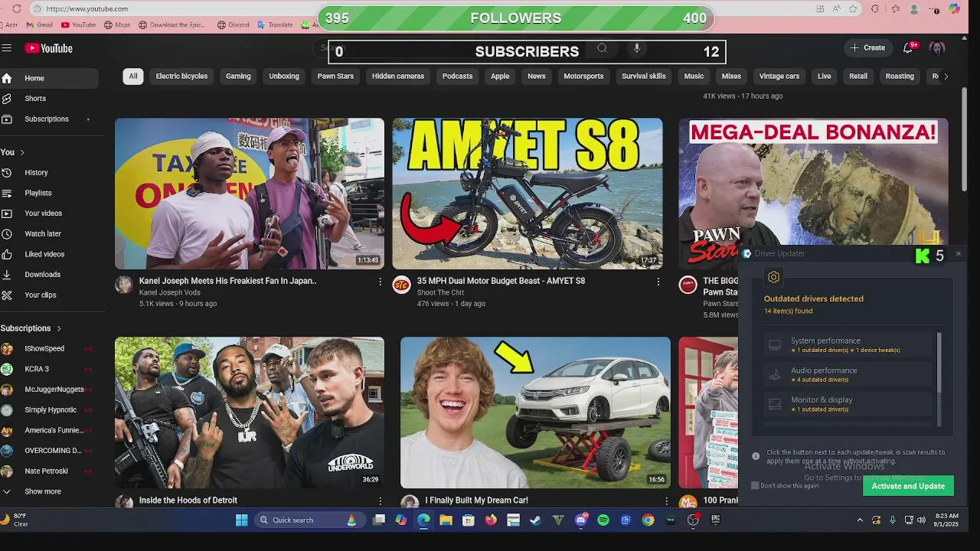Select the Pawn Stars chip
This screenshot has width=980, height=551.
[335, 77]
